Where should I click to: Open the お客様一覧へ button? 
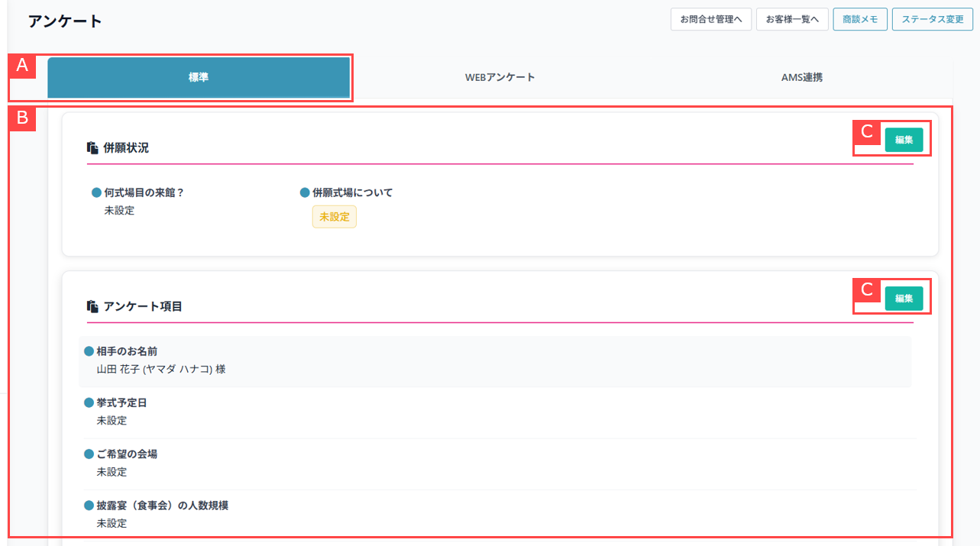point(792,19)
